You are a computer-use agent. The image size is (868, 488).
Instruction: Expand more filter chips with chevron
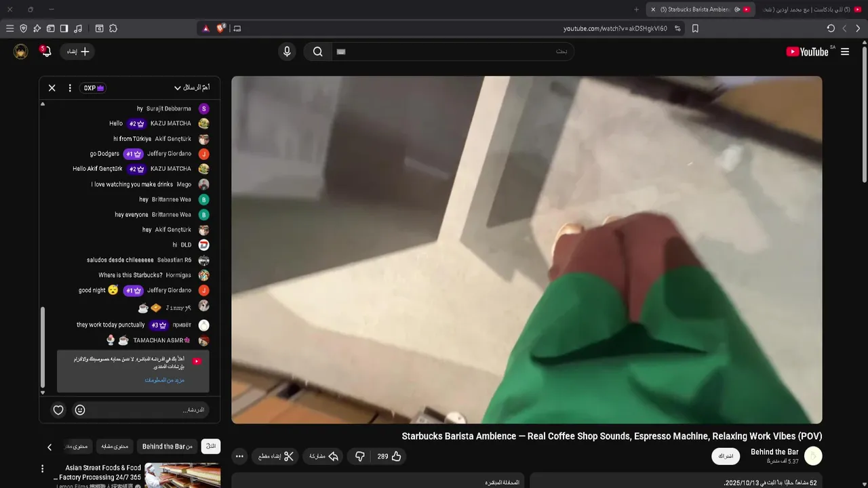pyautogui.click(x=50, y=447)
